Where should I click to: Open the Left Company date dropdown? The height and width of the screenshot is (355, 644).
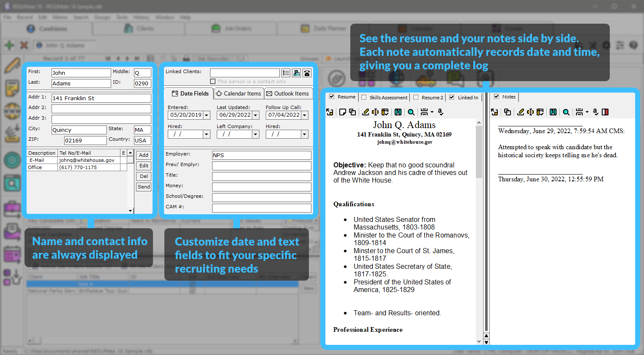[x=256, y=134]
